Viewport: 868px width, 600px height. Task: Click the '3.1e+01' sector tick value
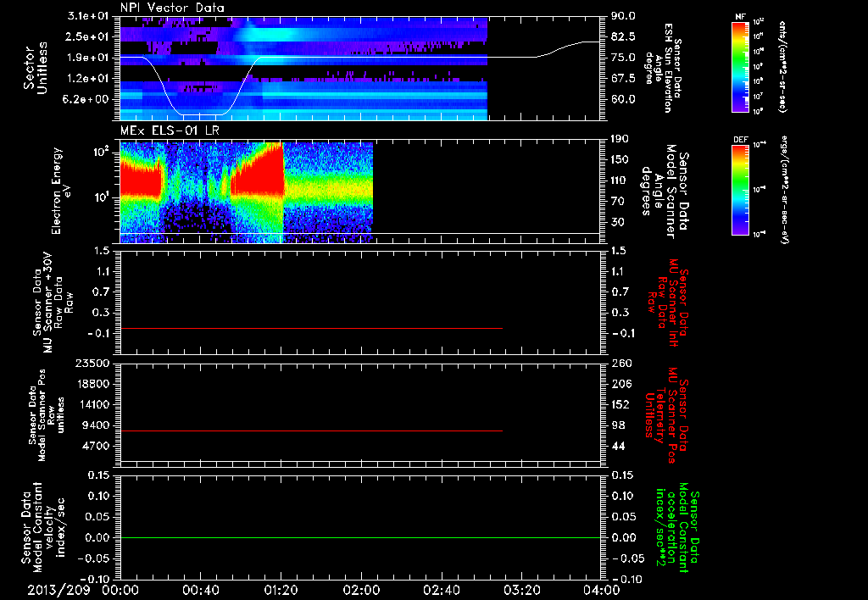pyautogui.click(x=88, y=16)
